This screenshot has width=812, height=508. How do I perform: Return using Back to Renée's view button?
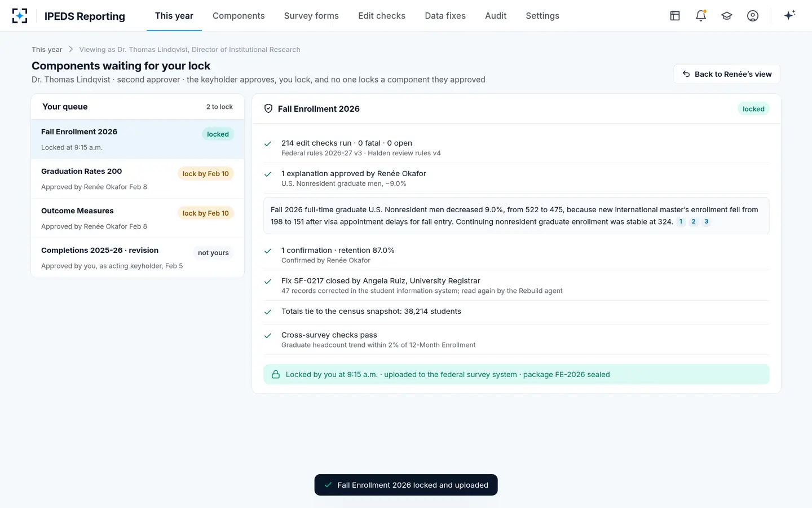click(x=727, y=74)
